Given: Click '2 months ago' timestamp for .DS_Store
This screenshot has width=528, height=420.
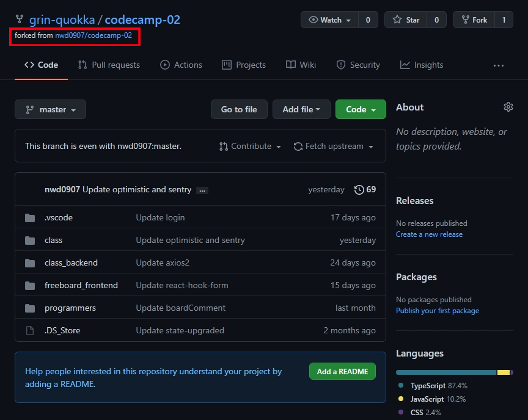Looking at the screenshot, I should [x=350, y=330].
